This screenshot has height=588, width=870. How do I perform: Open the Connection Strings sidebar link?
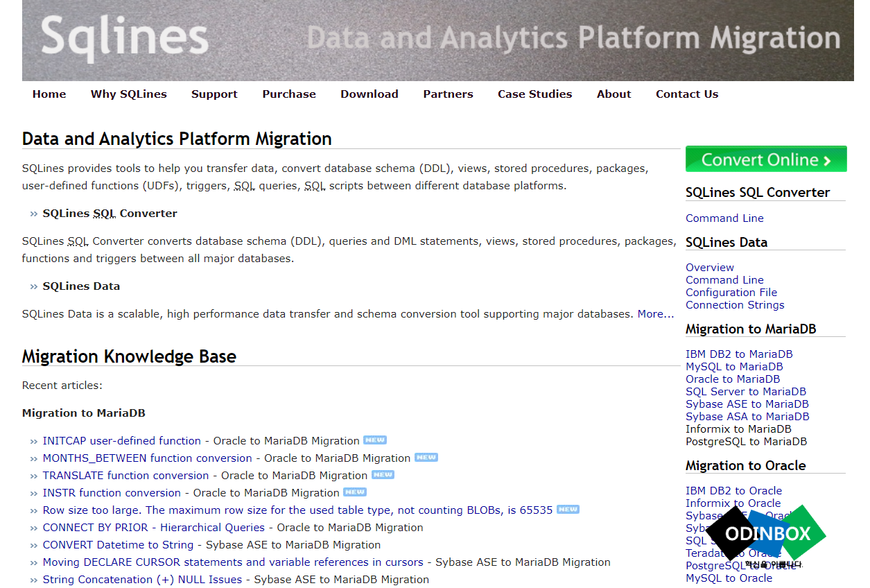pyautogui.click(x=735, y=305)
